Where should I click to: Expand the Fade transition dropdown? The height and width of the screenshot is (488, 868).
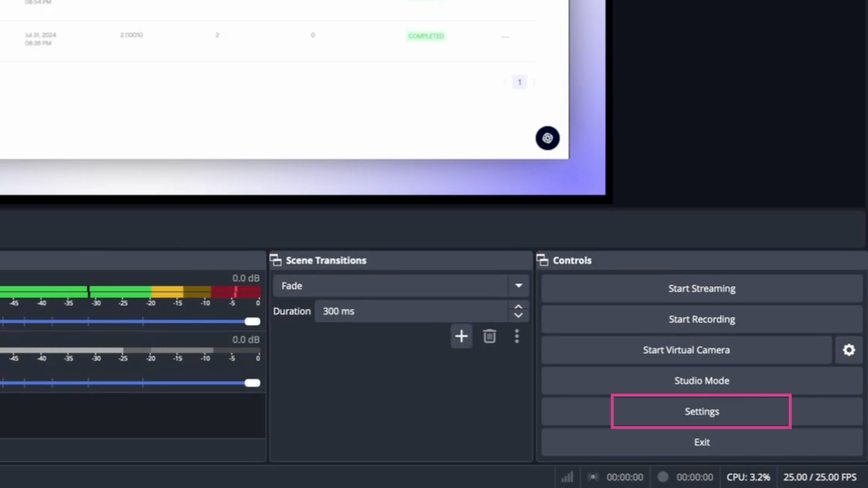519,286
